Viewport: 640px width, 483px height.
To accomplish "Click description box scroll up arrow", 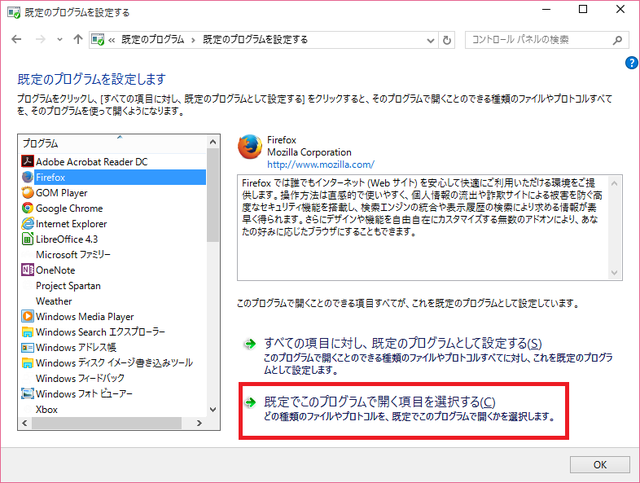I will (x=614, y=183).
